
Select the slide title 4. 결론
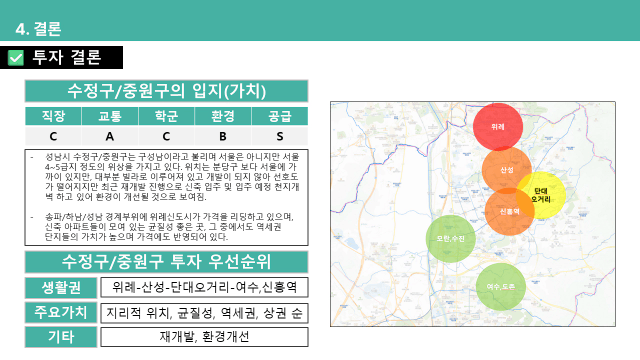coord(38,29)
